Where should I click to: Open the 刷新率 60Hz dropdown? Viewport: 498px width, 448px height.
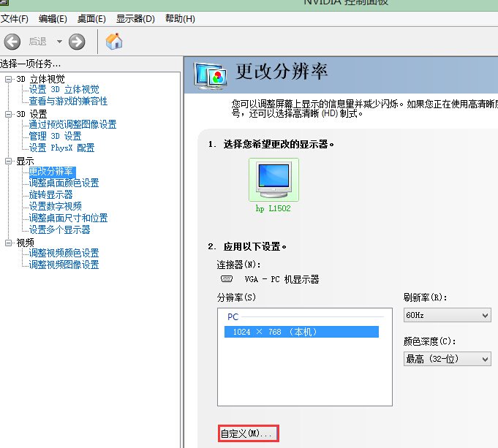[x=448, y=315]
